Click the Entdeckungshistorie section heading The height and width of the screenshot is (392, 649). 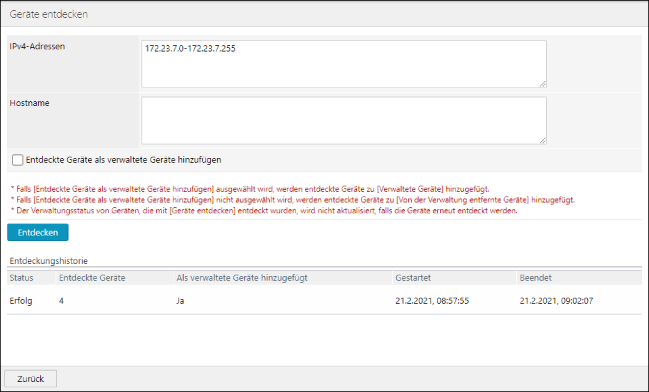click(x=49, y=261)
